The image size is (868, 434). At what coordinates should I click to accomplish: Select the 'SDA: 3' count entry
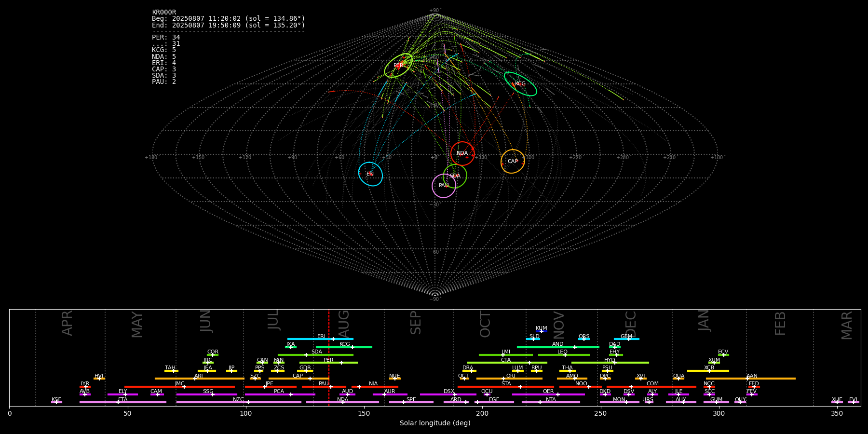164,75
